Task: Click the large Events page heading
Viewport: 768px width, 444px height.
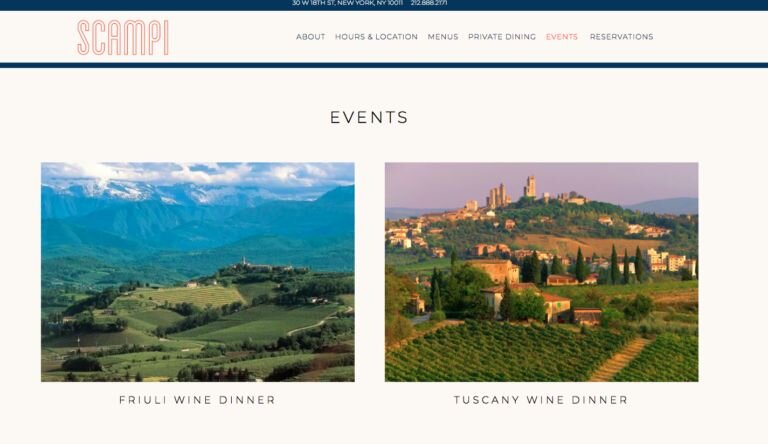Action: click(x=369, y=118)
